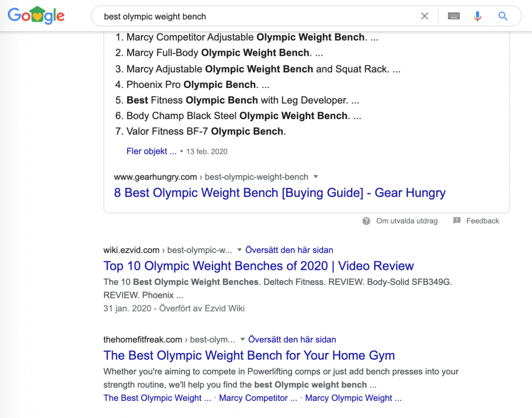532x418 pixels.
Task: Click Översätt den här sidan for thehomefitfreak
Action: click(x=292, y=339)
